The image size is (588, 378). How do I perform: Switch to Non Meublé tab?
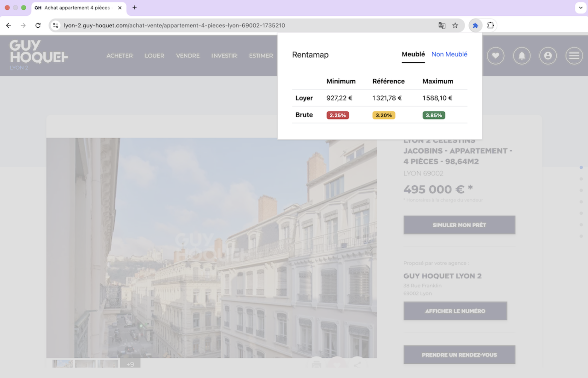(449, 54)
